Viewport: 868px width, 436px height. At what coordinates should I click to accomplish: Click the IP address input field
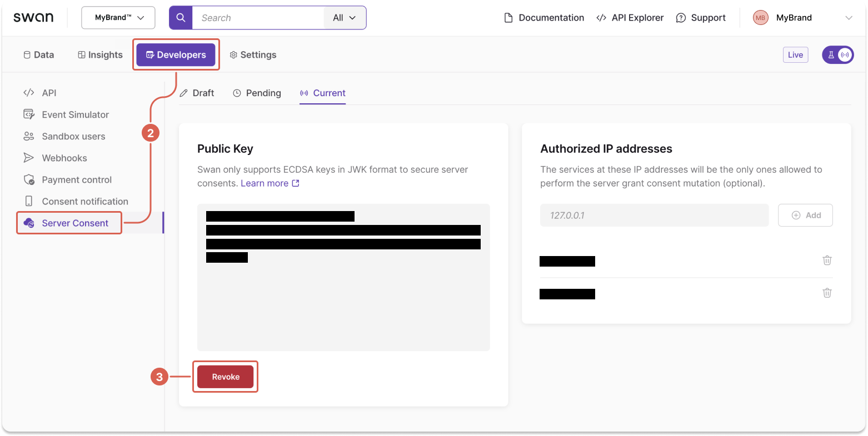point(654,215)
